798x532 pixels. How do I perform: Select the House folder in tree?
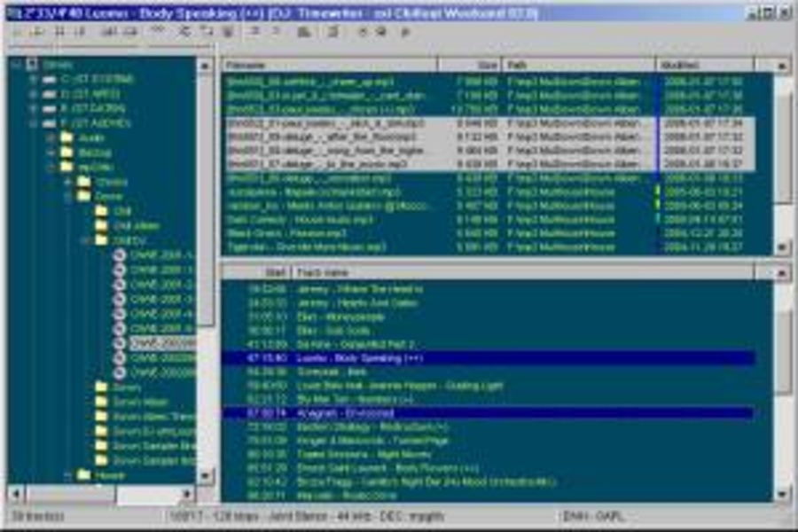(x=109, y=475)
